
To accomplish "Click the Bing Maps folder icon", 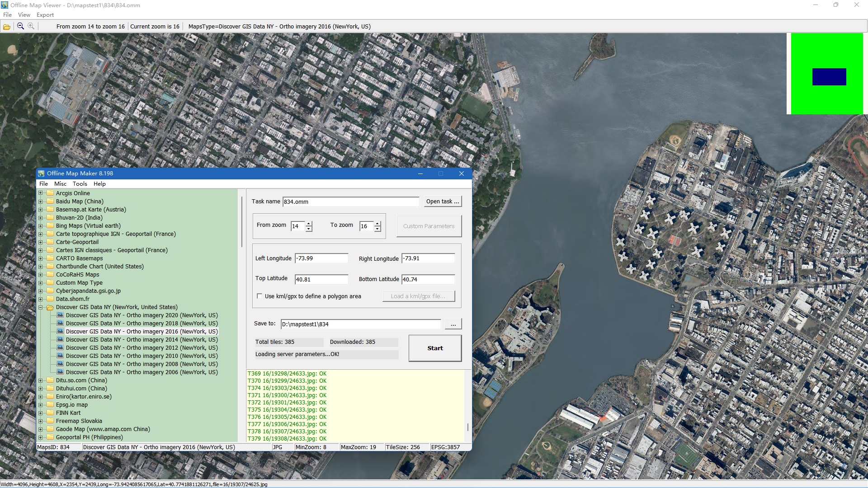I will [x=50, y=226].
